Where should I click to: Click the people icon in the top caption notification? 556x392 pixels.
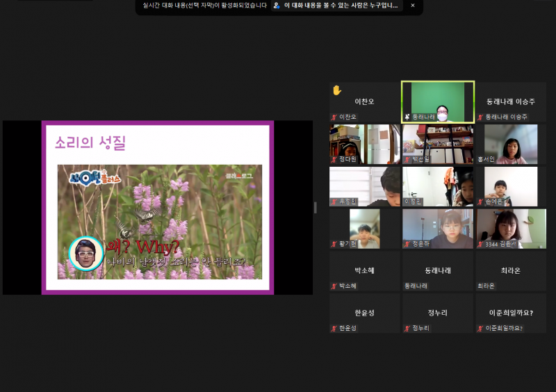click(277, 6)
